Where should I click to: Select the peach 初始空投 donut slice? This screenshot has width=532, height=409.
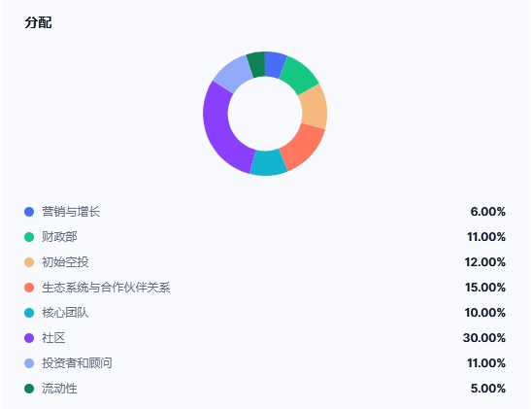tap(314, 106)
